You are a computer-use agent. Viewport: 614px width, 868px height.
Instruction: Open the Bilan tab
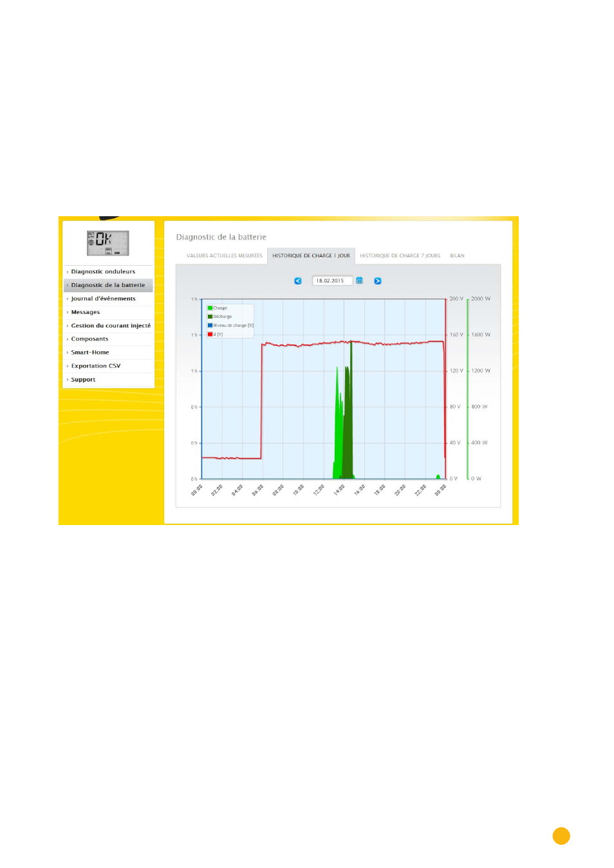pyautogui.click(x=457, y=256)
